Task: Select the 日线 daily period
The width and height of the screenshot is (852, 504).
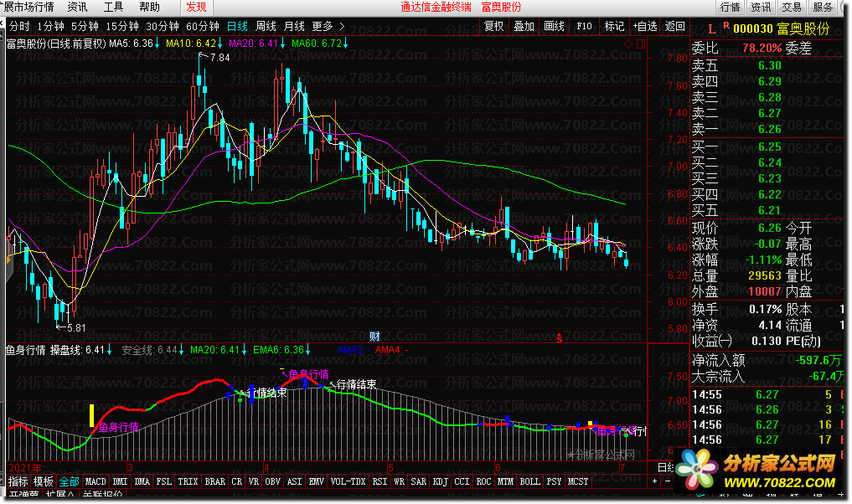Action: coord(237,26)
